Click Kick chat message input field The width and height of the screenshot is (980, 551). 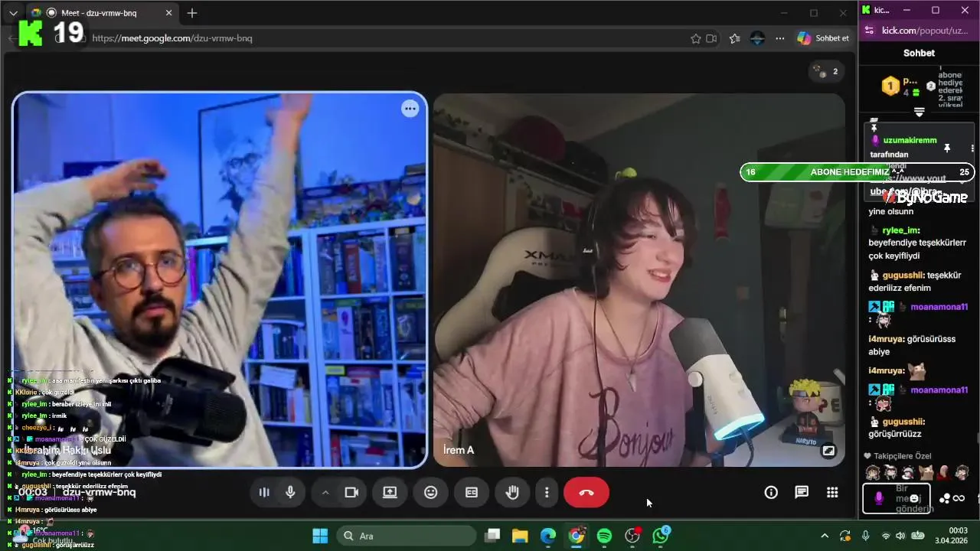[x=897, y=498]
